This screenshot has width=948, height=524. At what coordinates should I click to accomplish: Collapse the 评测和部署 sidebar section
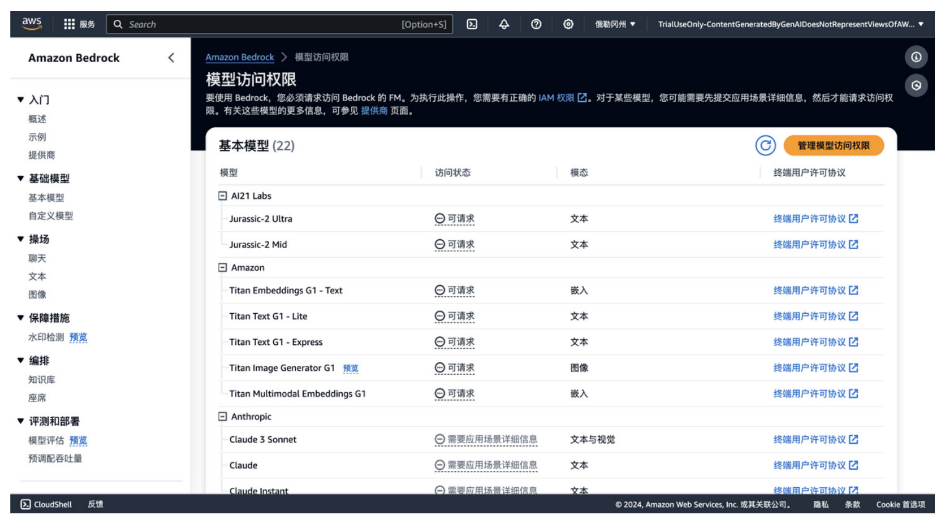click(21, 421)
